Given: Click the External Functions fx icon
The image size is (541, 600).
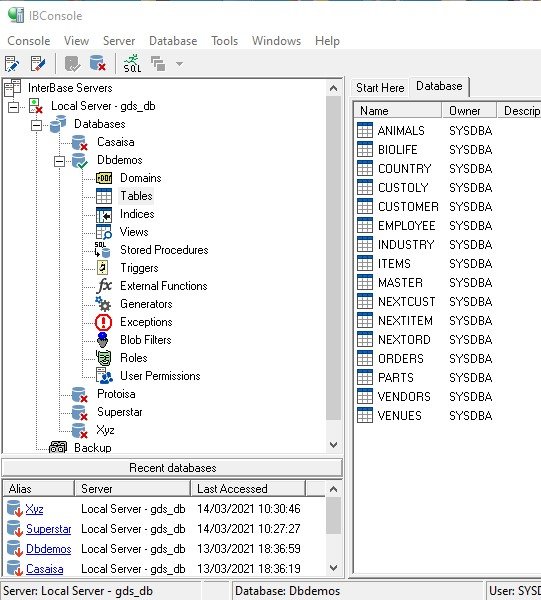Looking at the screenshot, I should [x=104, y=285].
